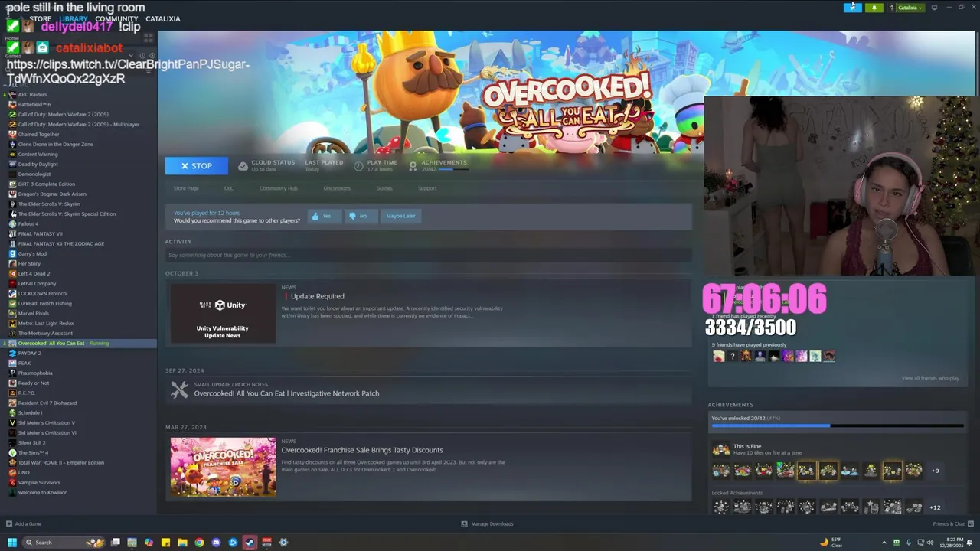Open Manage Downloads at the bottom
Screen dimensions: 980x551
[x=487, y=524]
